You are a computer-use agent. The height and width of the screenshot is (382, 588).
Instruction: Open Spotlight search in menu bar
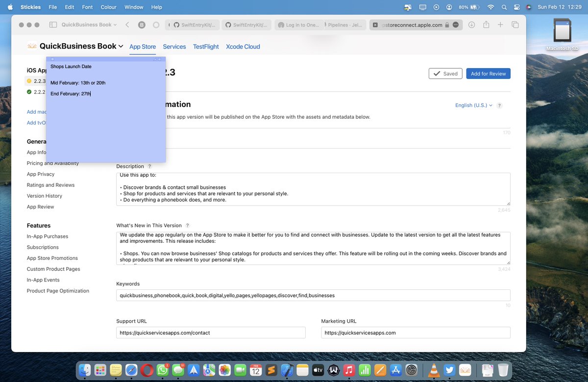click(x=504, y=7)
